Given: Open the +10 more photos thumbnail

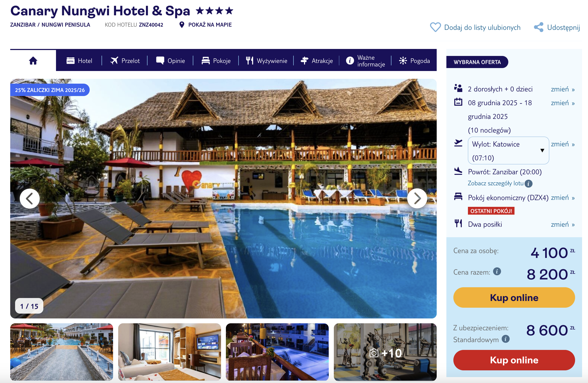Looking at the screenshot, I should (385, 352).
